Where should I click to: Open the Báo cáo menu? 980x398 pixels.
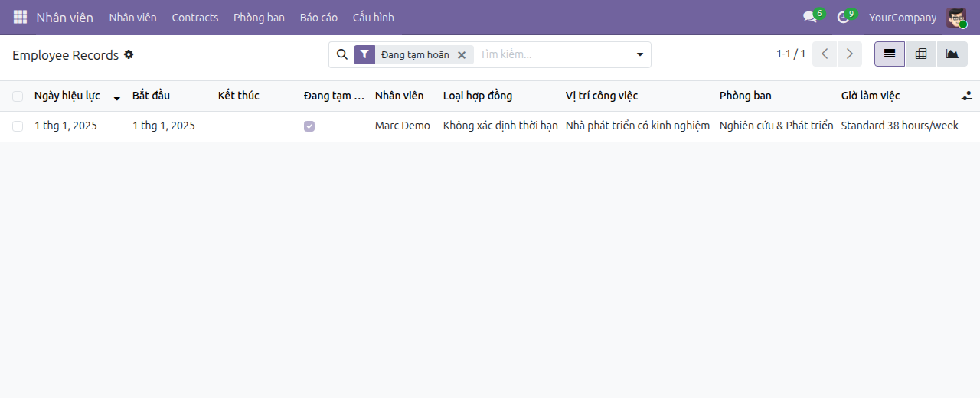coord(318,17)
